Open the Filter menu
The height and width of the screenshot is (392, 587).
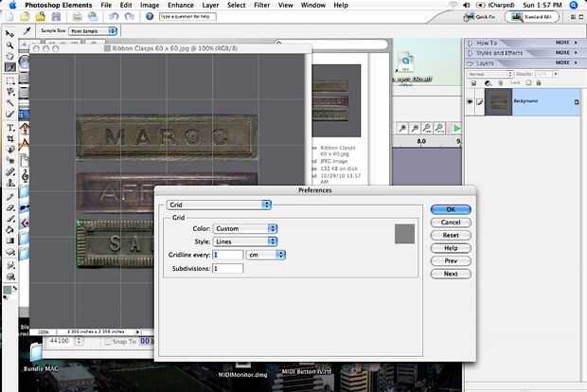[x=261, y=5]
